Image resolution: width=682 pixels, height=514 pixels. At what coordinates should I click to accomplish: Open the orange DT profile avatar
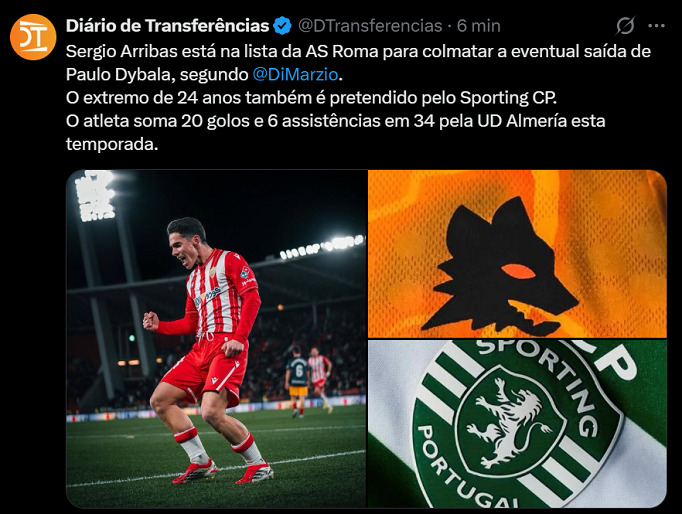click(x=33, y=37)
